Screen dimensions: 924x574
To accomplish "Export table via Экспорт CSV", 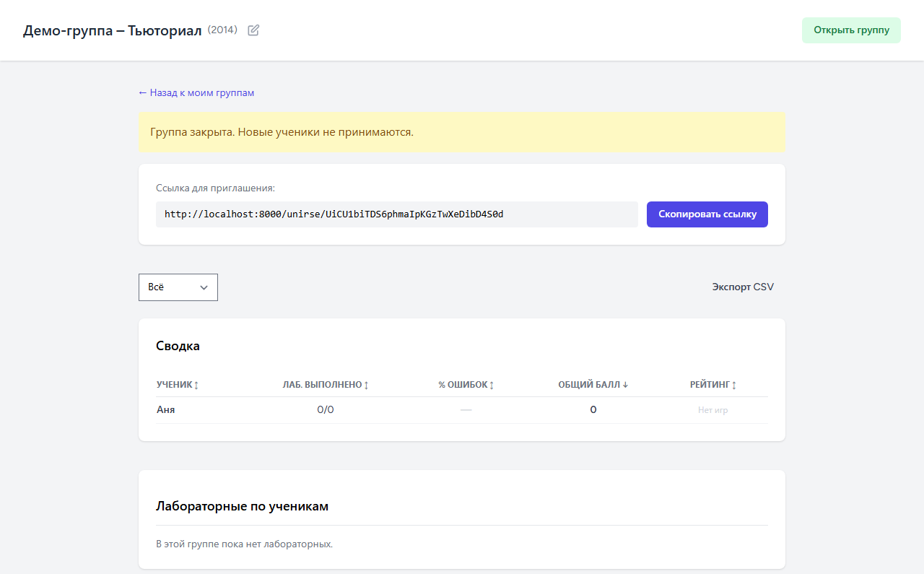I will click(743, 287).
